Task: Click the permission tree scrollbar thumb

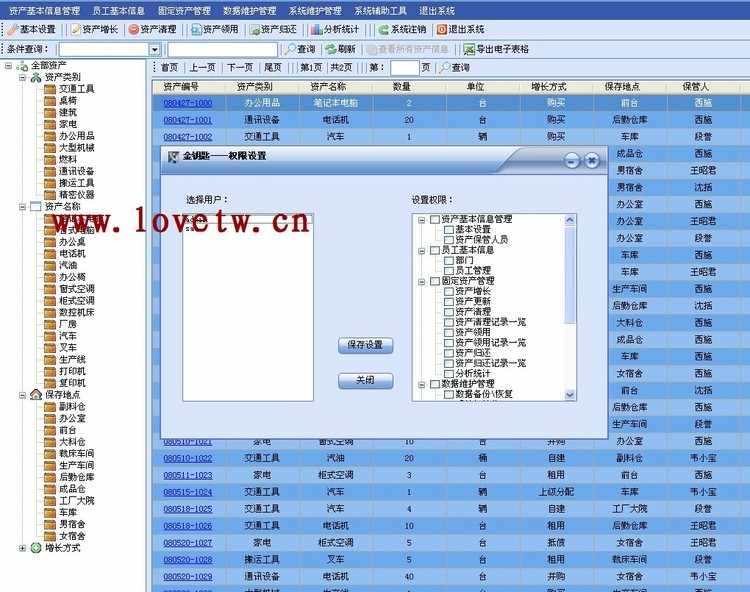Action: click(570, 275)
